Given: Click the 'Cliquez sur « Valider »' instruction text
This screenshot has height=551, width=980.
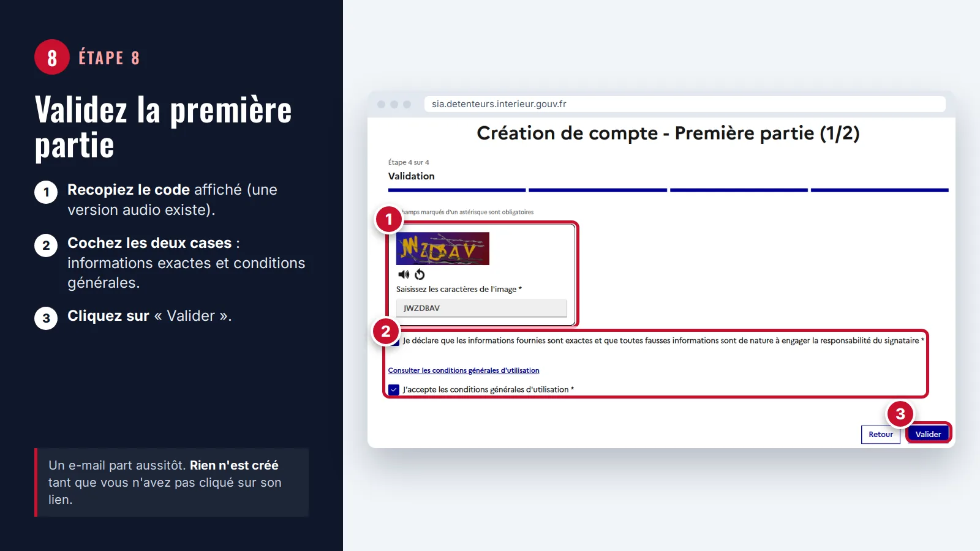Looking at the screenshot, I should point(149,316).
